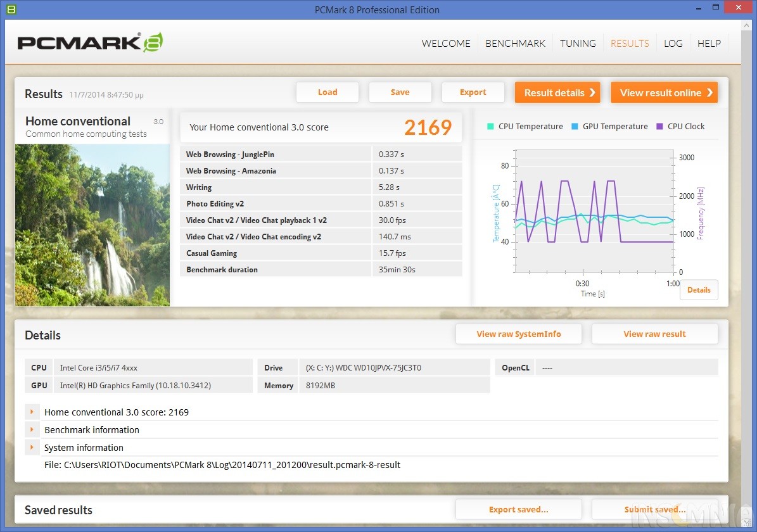Click Submit saved... button
This screenshot has height=532, width=757.
click(654, 509)
